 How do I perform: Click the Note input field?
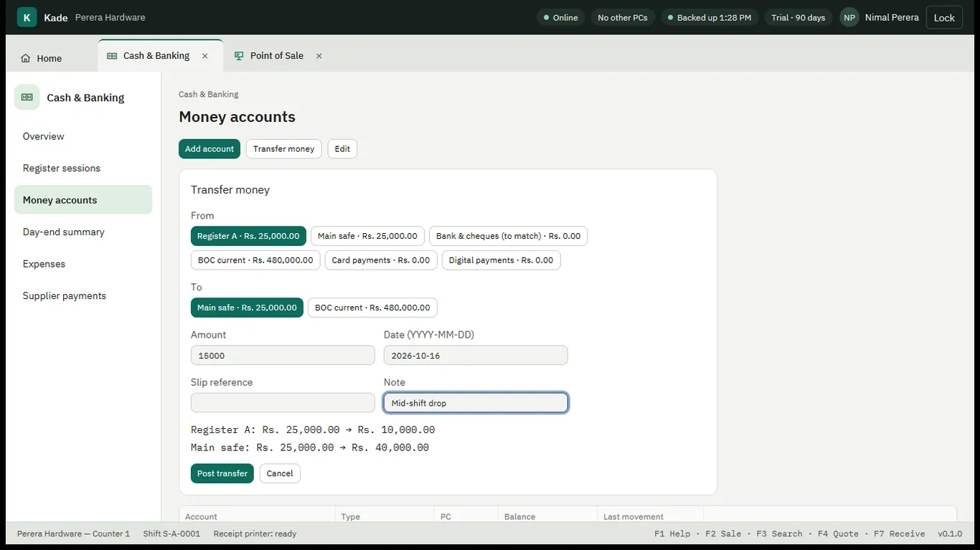tap(476, 403)
